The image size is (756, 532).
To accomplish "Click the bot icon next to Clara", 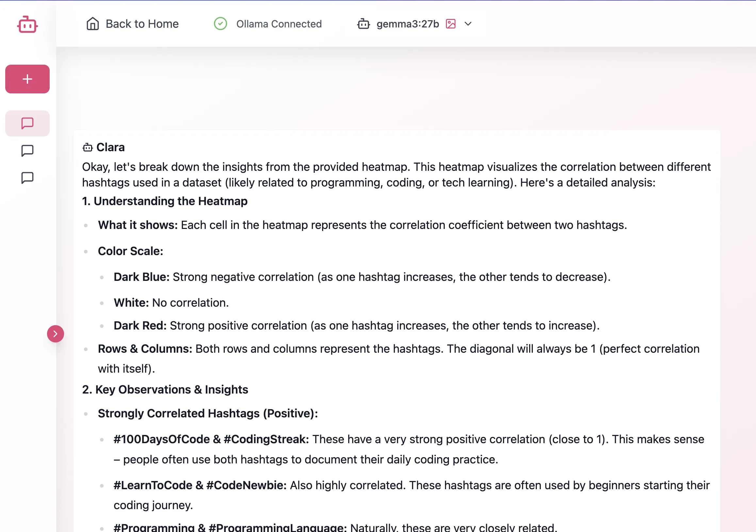I will click(88, 147).
